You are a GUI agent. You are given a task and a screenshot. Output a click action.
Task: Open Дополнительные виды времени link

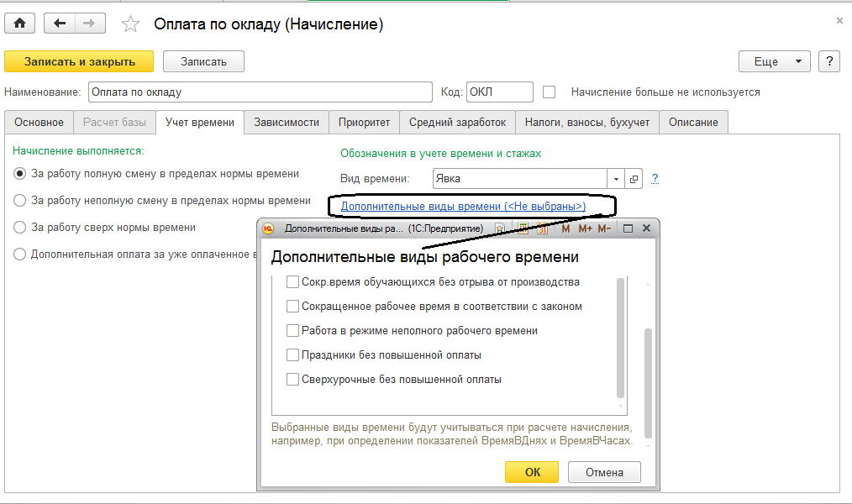(x=463, y=207)
